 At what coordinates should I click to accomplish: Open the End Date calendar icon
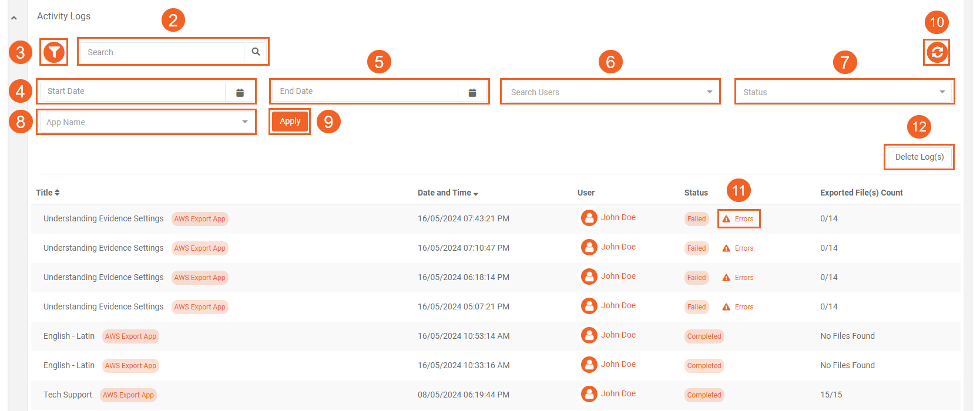click(472, 92)
